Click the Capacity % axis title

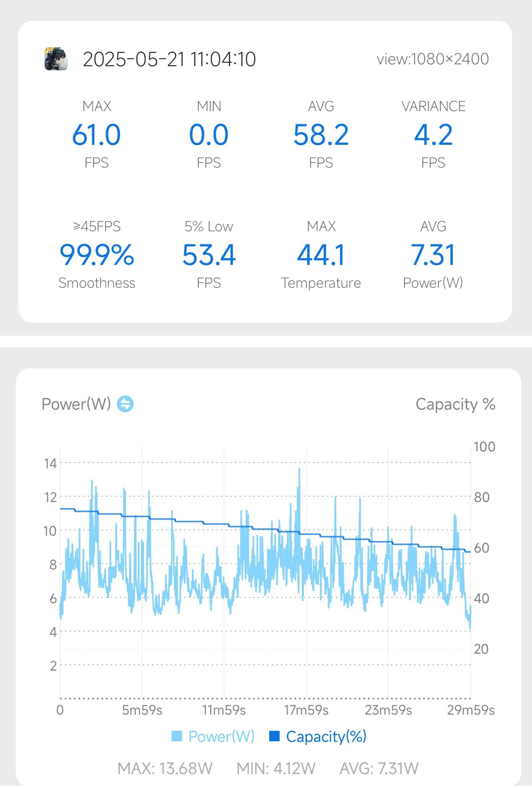click(x=455, y=404)
